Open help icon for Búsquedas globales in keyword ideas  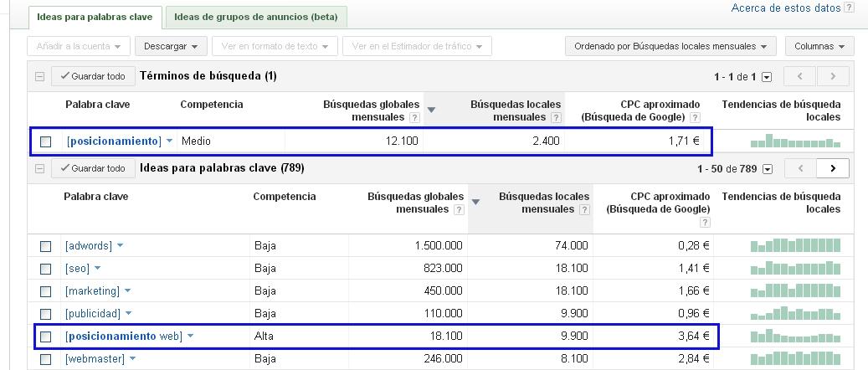[459, 209]
